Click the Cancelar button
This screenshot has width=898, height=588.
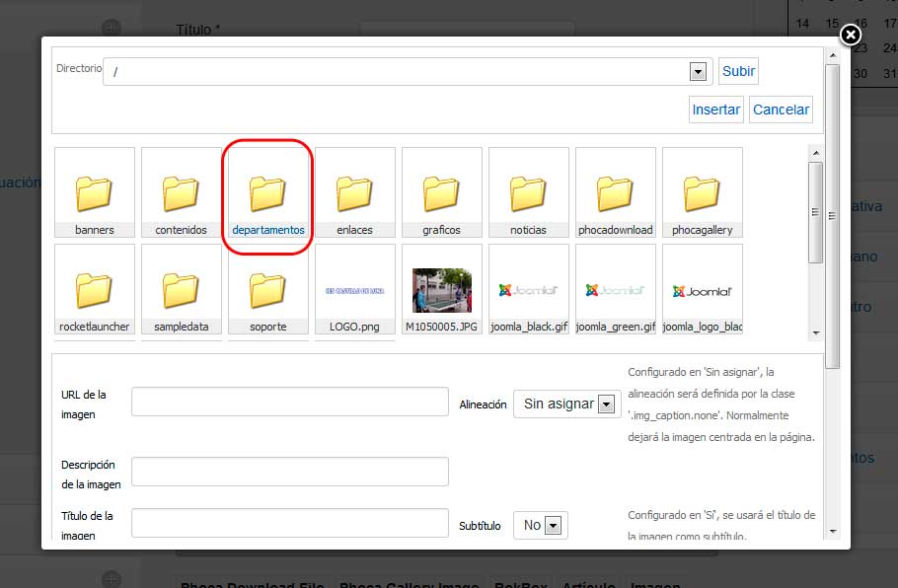pyautogui.click(x=781, y=110)
